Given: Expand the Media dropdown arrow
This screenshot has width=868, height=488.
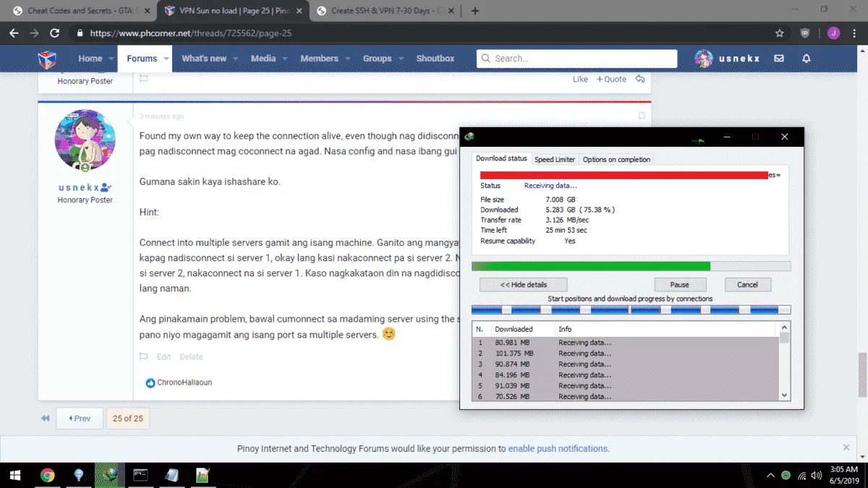Looking at the screenshot, I should tap(284, 59).
